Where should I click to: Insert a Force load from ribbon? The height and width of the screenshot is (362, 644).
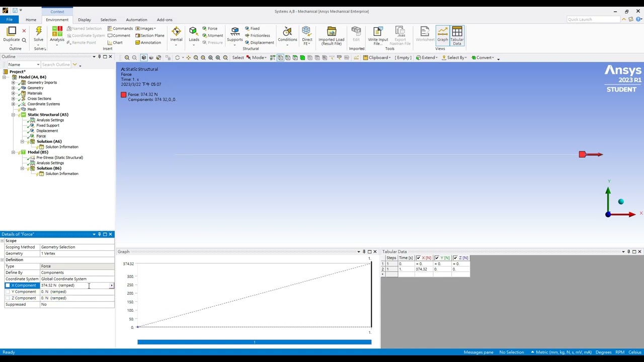click(x=210, y=29)
